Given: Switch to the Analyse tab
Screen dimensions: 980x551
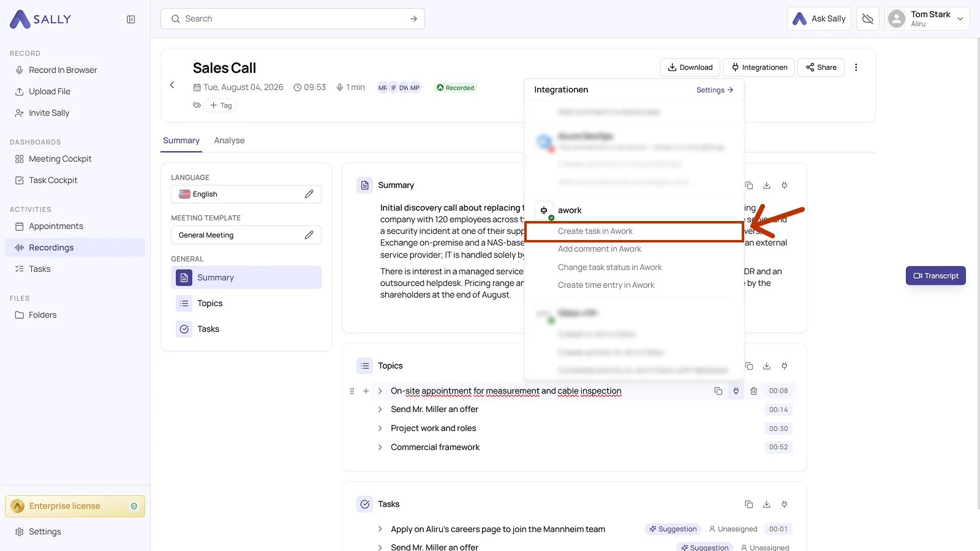Looking at the screenshot, I should coord(229,141).
